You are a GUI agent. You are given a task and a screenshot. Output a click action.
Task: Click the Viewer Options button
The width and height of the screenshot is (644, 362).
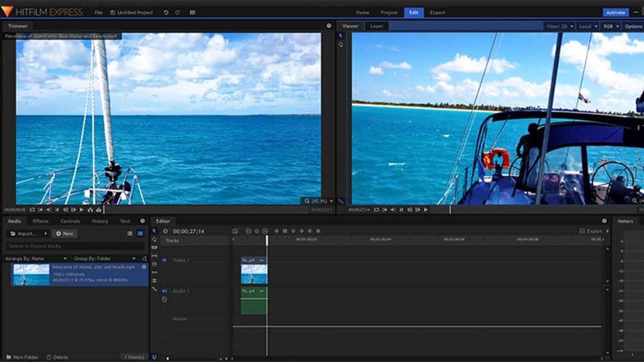(633, 26)
